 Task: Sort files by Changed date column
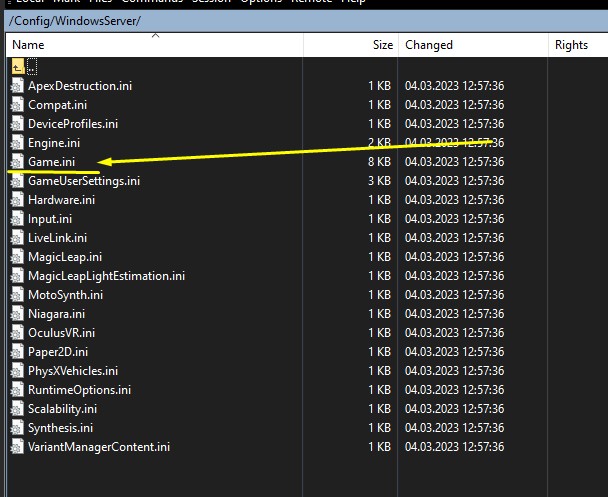[428, 45]
